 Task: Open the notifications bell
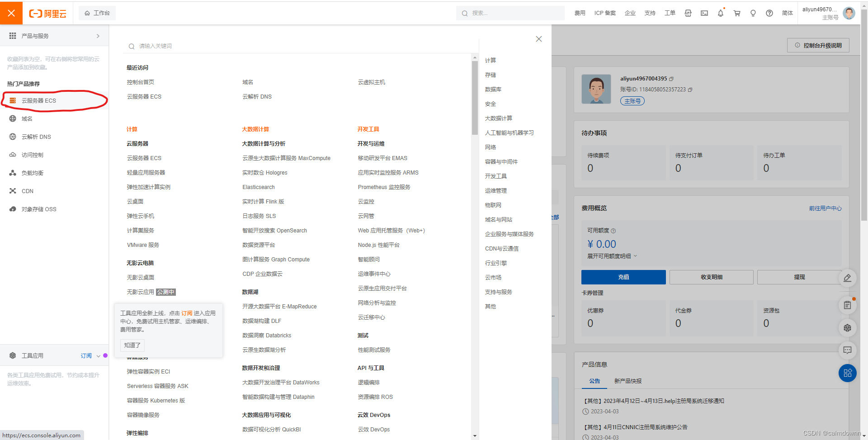(x=721, y=13)
